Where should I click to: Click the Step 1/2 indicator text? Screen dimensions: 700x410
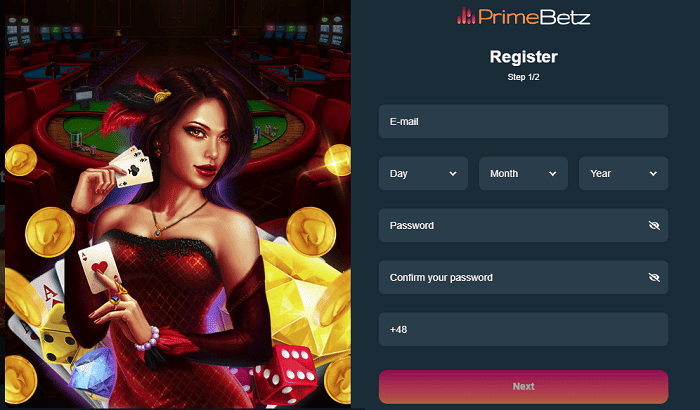(x=523, y=77)
